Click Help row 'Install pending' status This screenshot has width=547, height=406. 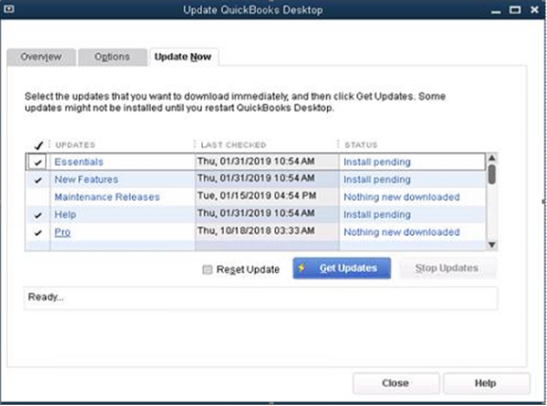click(377, 215)
